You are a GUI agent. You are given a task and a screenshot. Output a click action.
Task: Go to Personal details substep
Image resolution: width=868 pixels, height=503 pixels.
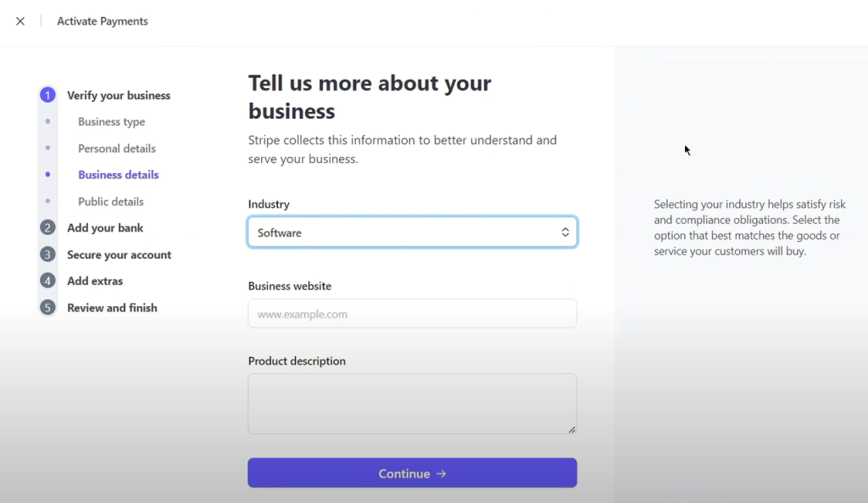pyautogui.click(x=117, y=148)
